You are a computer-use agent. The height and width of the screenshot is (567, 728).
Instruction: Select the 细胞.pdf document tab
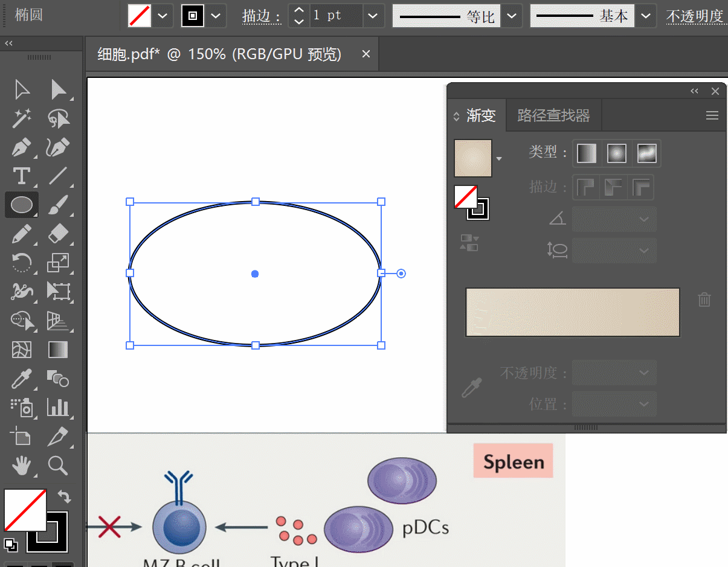tap(220, 54)
